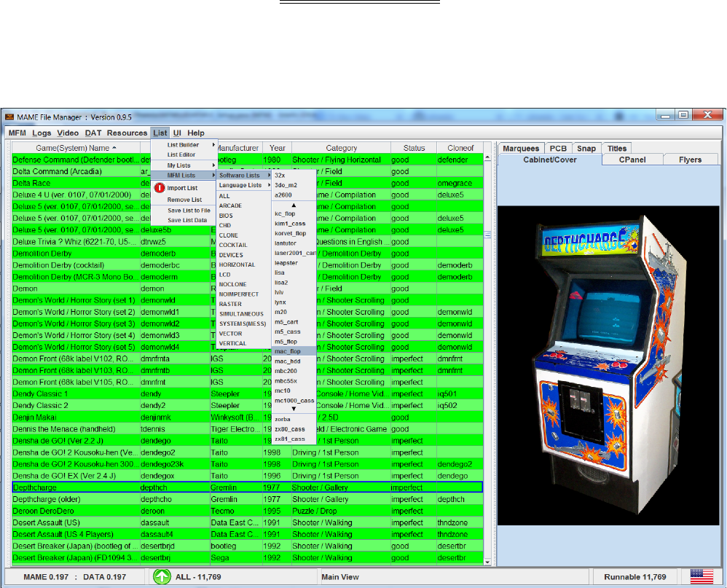The width and height of the screenshot is (727, 588).
Task: Click the green up-arrow icon in status bar
Action: point(162,577)
